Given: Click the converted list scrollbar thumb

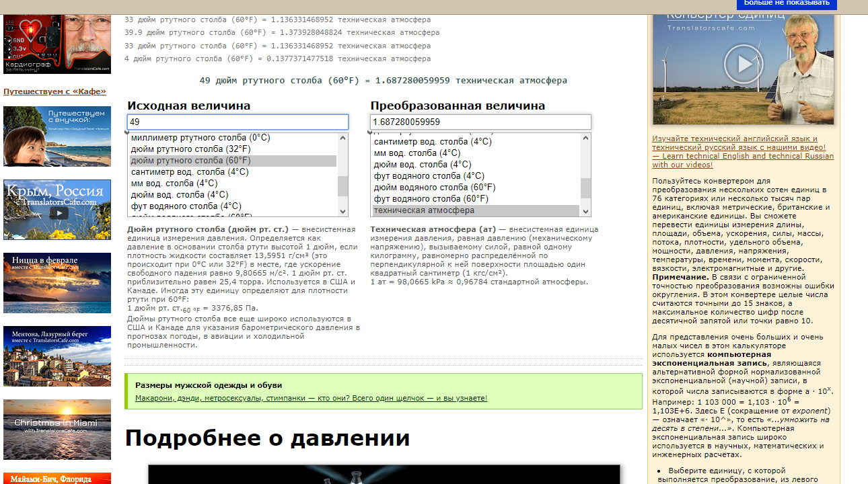Looking at the screenshot, I should [x=585, y=188].
